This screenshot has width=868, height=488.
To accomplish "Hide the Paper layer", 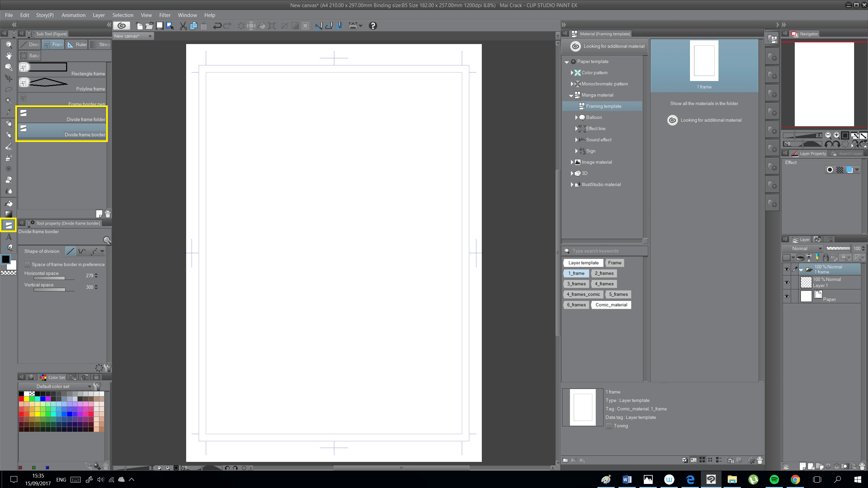I will pos(787,296).
